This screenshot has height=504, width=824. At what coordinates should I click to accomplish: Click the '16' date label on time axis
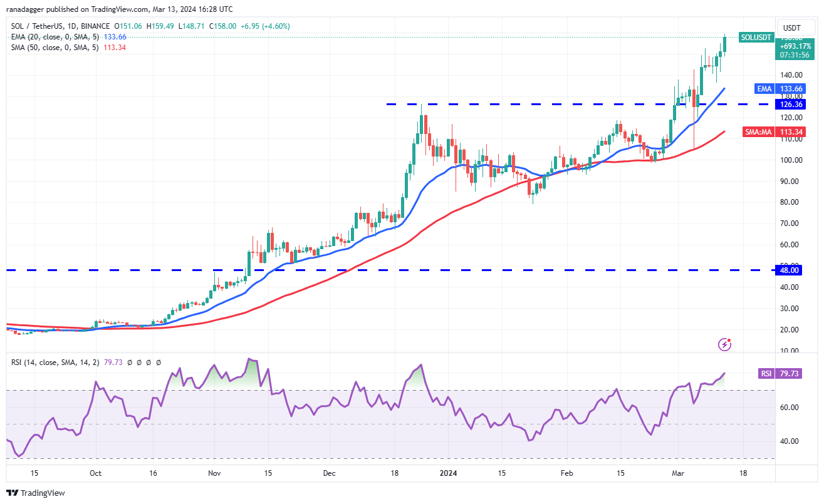click(154, 473)
